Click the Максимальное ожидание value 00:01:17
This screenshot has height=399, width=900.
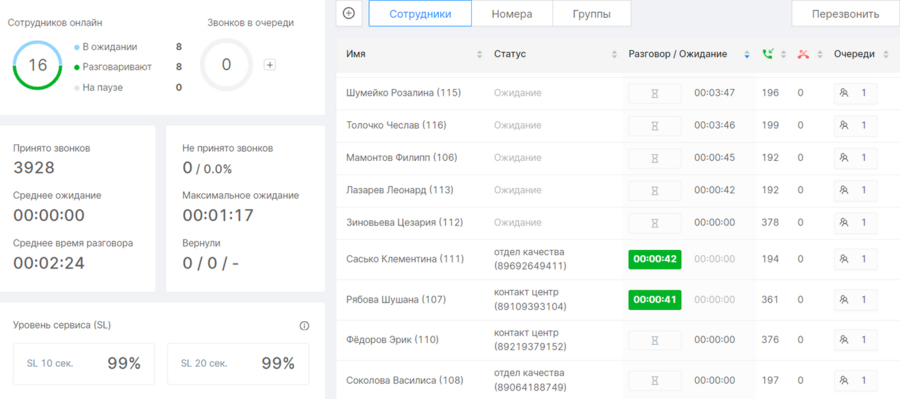click(x=218, y=215)
